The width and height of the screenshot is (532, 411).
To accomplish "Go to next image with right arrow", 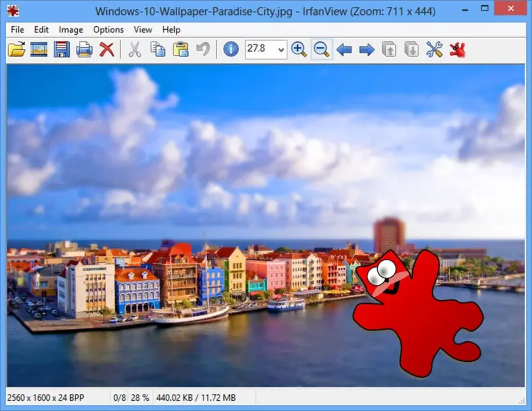I will [x=366, y=50].
